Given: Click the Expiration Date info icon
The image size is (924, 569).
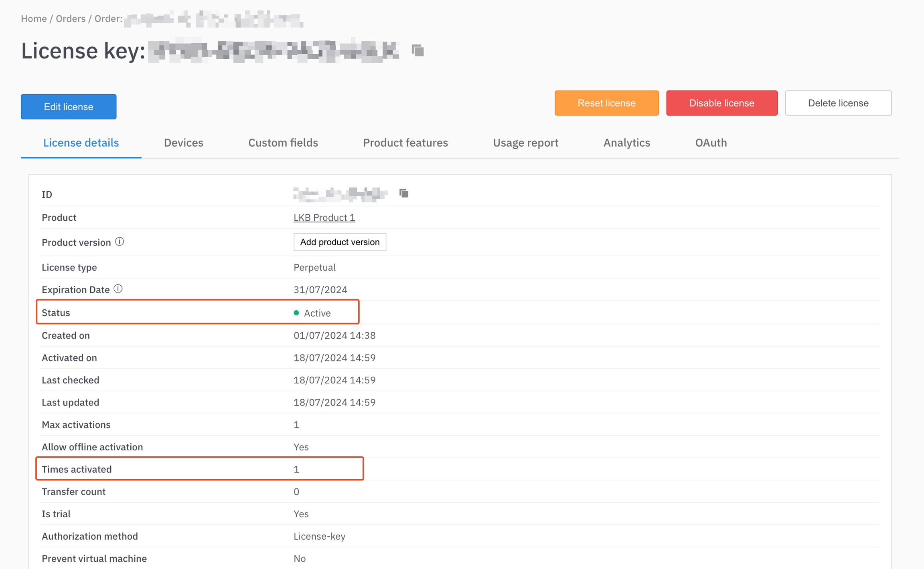Looking at the screenshot, I should (x=118, y=289).
